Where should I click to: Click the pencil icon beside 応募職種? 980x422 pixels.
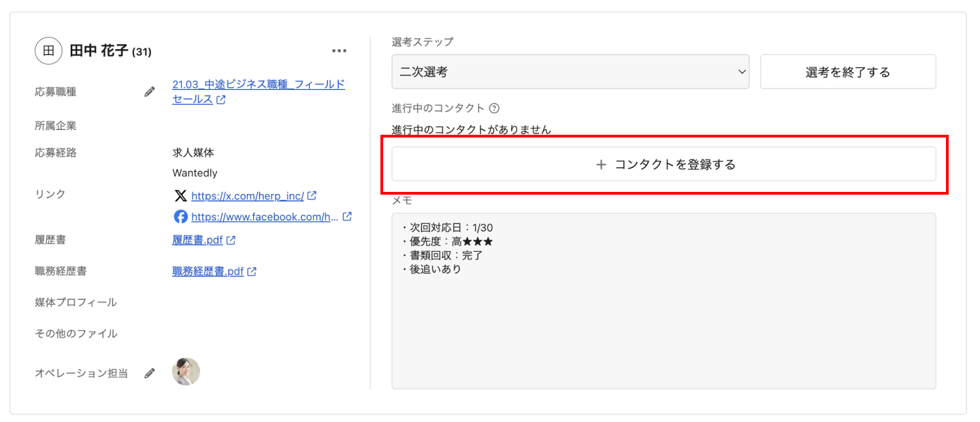(x=150, y=92)
